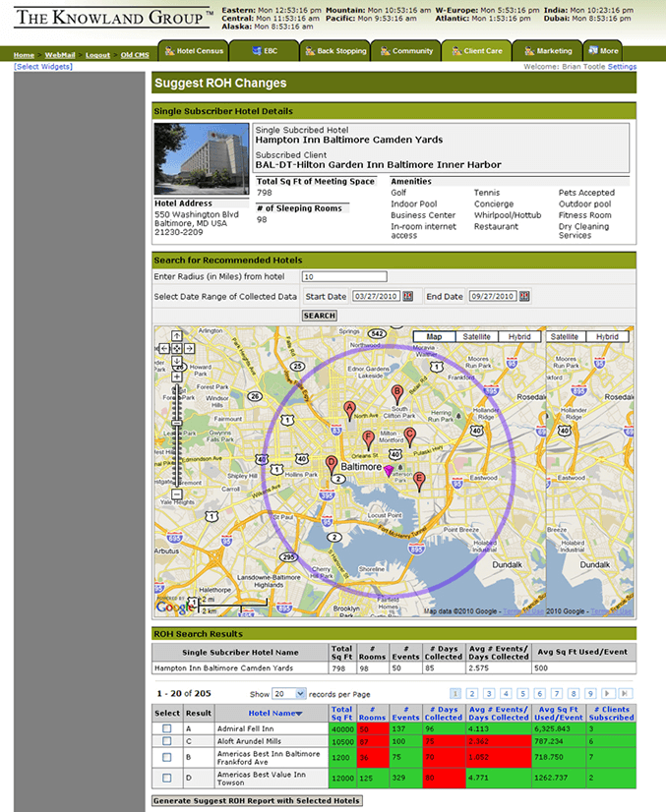Click the map recenter button between arrows
Screen dimensions: 666x812
coord(177,349)
